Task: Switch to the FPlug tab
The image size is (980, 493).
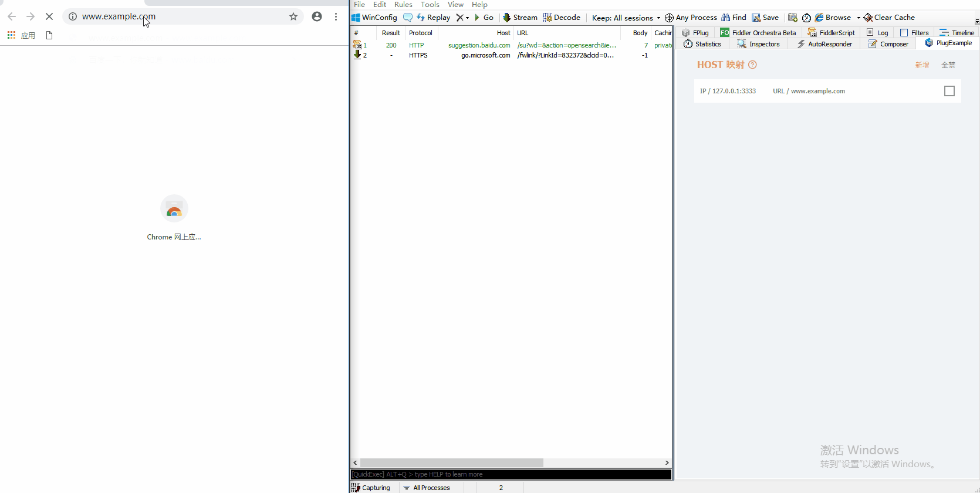Action: click(695, 33)
